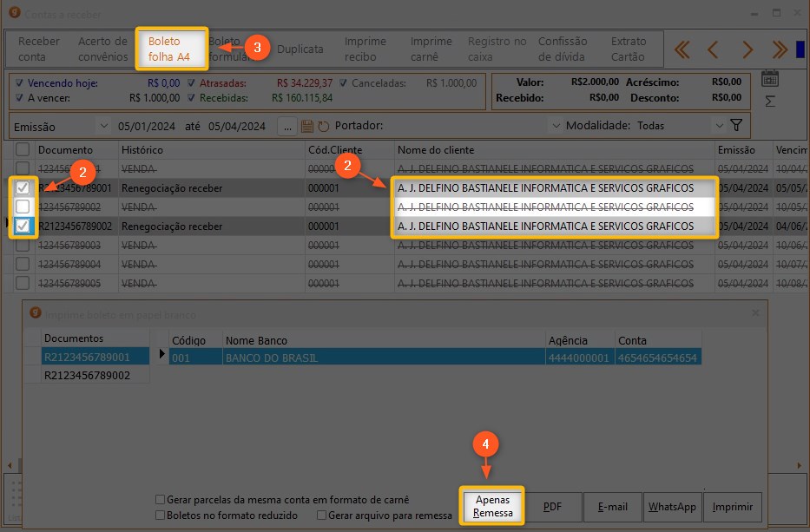Click the sigma sum icon

769,102
